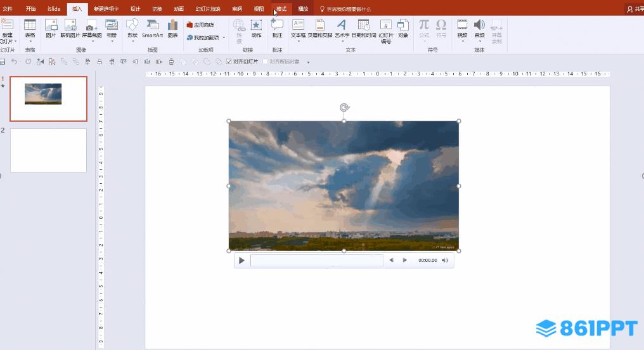Save the presentation from quick access toolbar

tap(3, 62)
